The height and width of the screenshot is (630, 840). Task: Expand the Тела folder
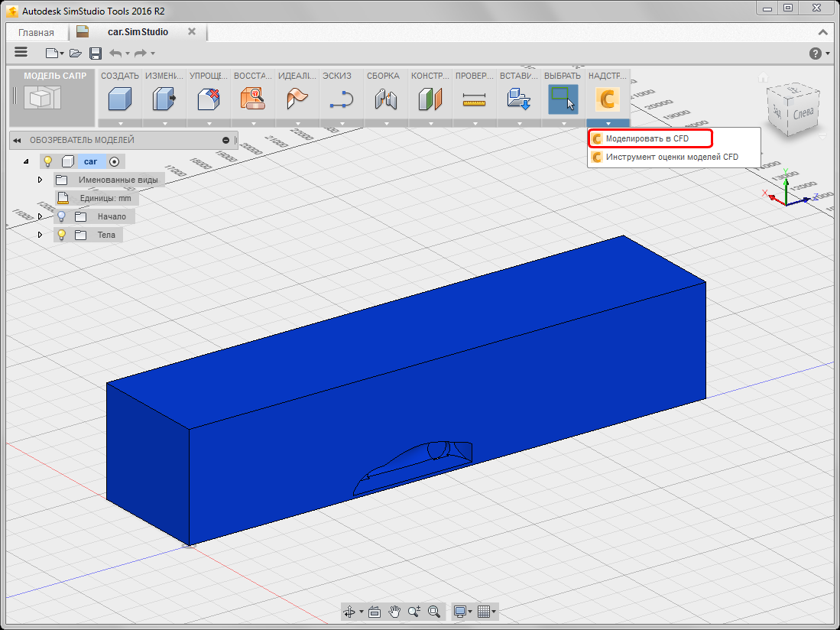point(41,235)
